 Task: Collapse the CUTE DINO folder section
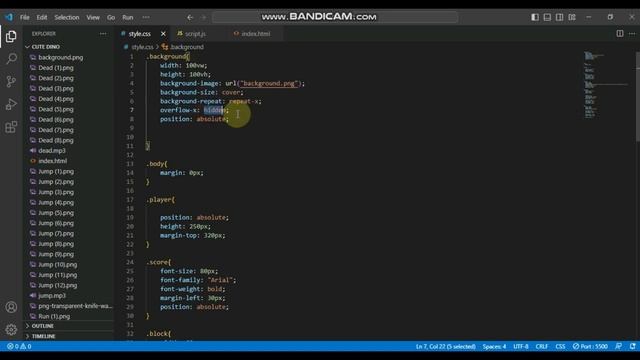pyautogui.click(x=45, y=47)
